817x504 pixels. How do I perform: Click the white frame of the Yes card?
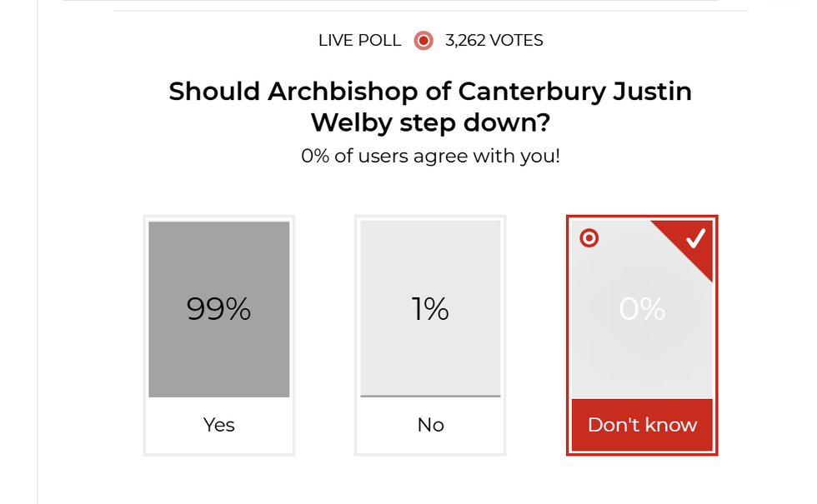tap(146, 333)
